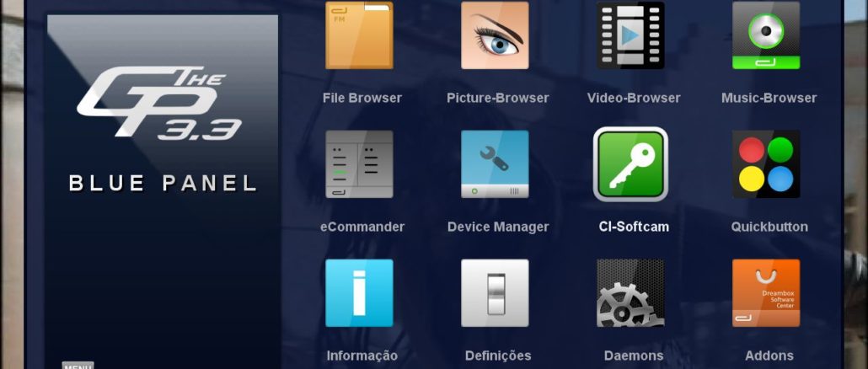Open the Picture-Browser eye icon
This screenshot has width=868, height=369.
(495, 35)
